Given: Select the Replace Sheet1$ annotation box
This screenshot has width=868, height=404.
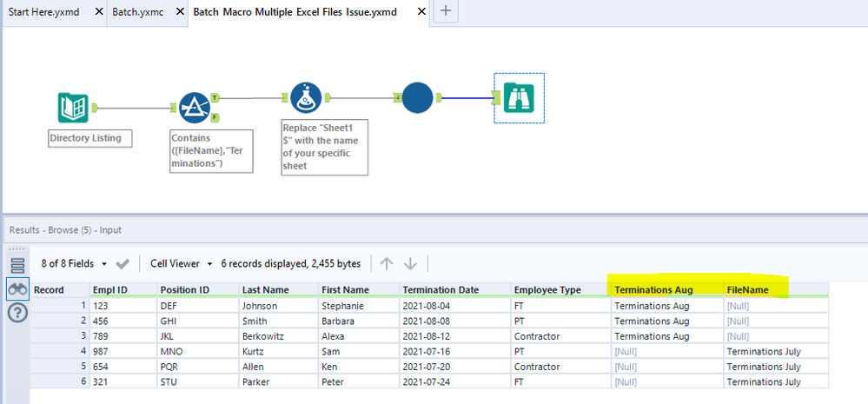Looking at the screenshot, I should [324, 147].
